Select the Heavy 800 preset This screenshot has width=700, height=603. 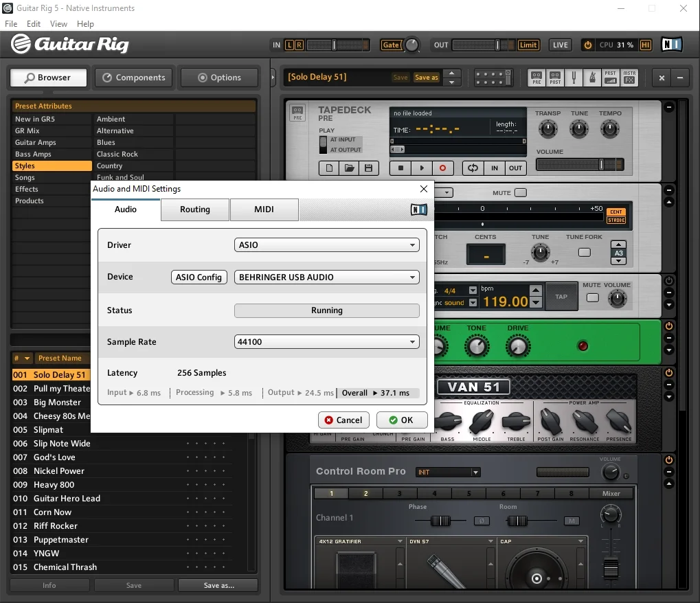pos(54,485)
